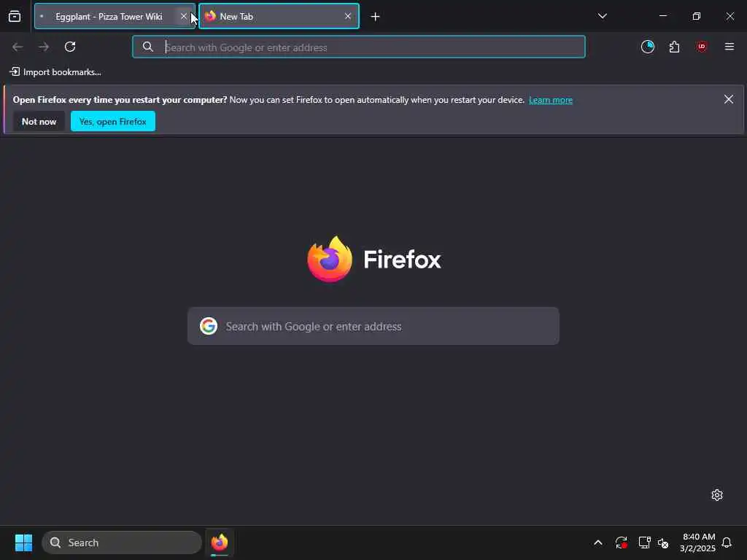Click Yes, open Firefox button
The image size is (747, 560).
[x=113, y=122]
